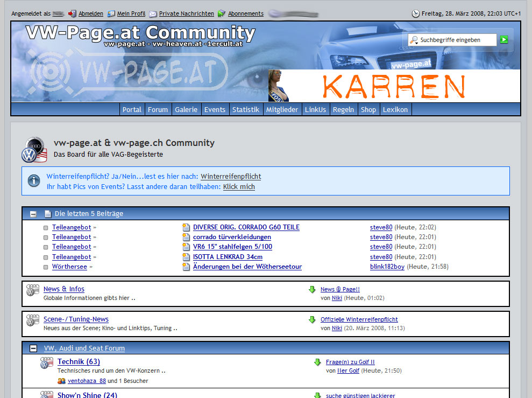Click the Abmelden logout link
The height and width of the screenshot is (398, 532).
[x=90, y=13]
